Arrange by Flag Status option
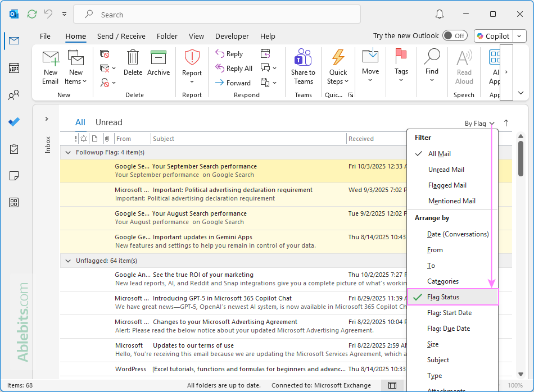 [x=452, y=297]
